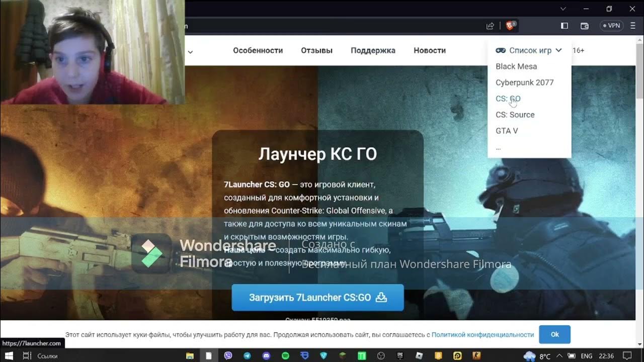
Task: Open Minecraft block icon on taskbar
Action: pyautogui.click(x=343, y=355)
